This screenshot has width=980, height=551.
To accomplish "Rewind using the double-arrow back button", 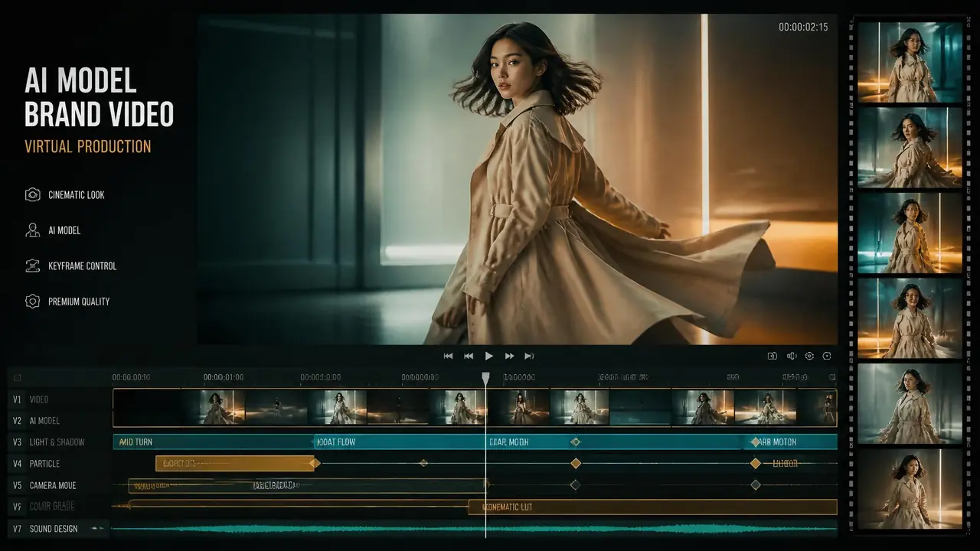I will tap(469, 356).
